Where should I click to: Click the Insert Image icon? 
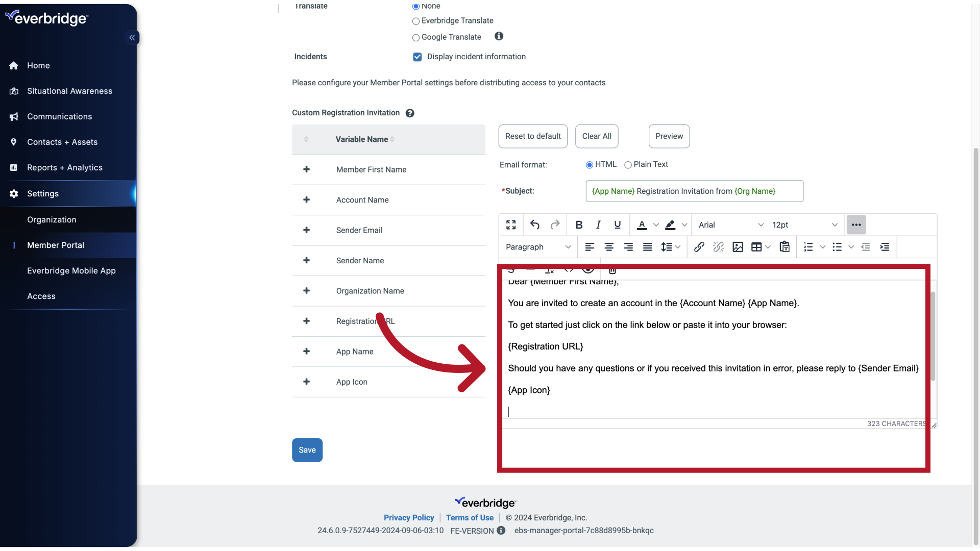(738, 246)
